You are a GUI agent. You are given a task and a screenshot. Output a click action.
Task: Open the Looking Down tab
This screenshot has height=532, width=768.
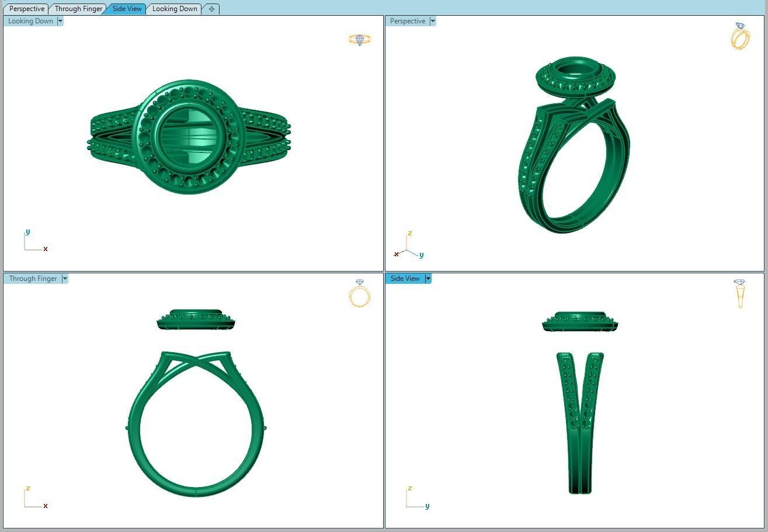tap(175, 9)
